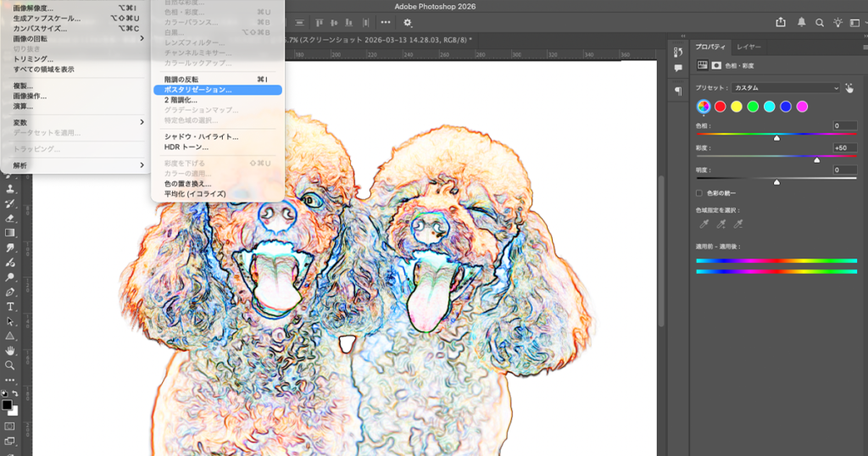Select the Type tool in toolbar
Viewport: 868px width, 456px height.
pos(10,306)
